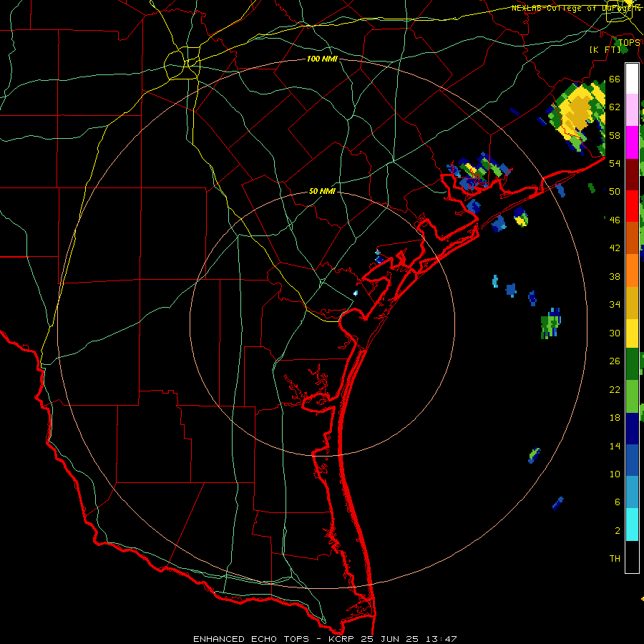This screenshot has height=644, width=644.
Task: Click the "54" legend value
Action: pos(615,163)
